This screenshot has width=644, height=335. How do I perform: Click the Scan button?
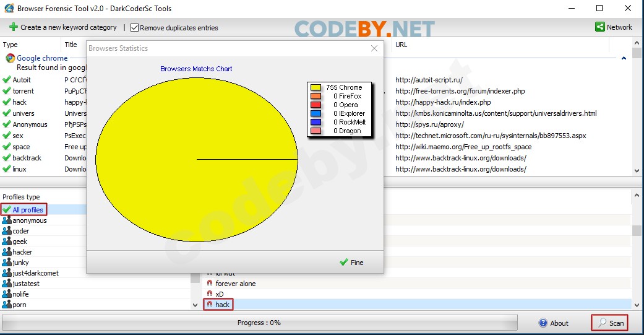pyautogui.click(x=610, y=323)
